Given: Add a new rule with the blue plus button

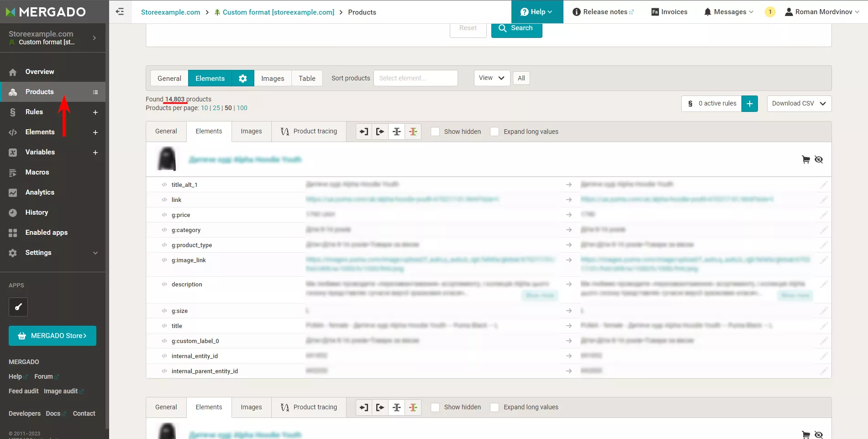Looking at the screenshot, I should 750,104.
